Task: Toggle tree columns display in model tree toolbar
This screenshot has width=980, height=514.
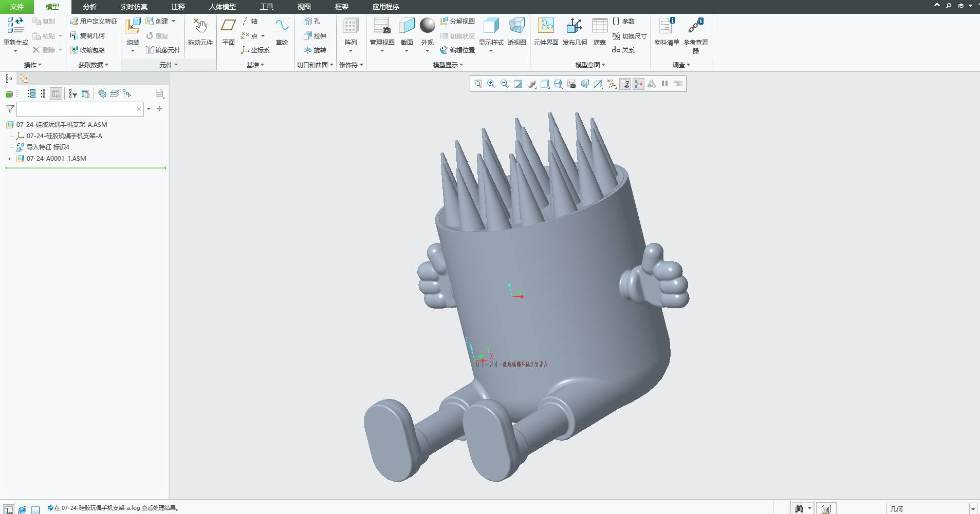Action: (56, 93)
